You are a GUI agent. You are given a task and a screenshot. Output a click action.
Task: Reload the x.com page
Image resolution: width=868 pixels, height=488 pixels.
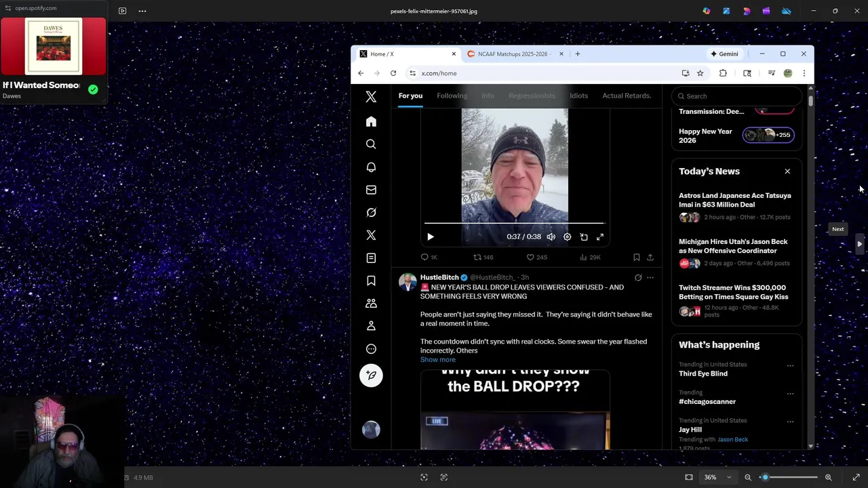[393, 73]
